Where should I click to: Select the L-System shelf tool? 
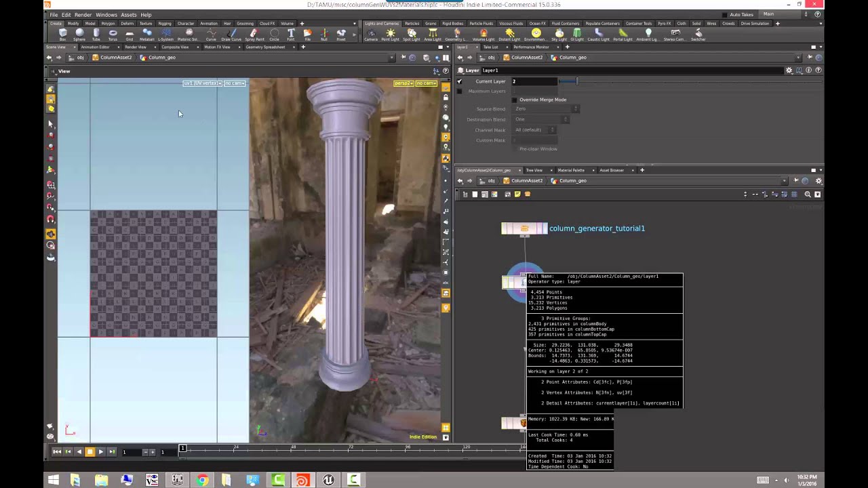(165, 35)
